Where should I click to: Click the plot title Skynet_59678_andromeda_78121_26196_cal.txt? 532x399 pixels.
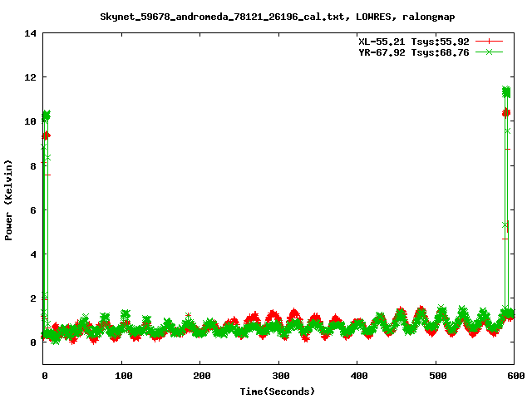pos(277,17)
